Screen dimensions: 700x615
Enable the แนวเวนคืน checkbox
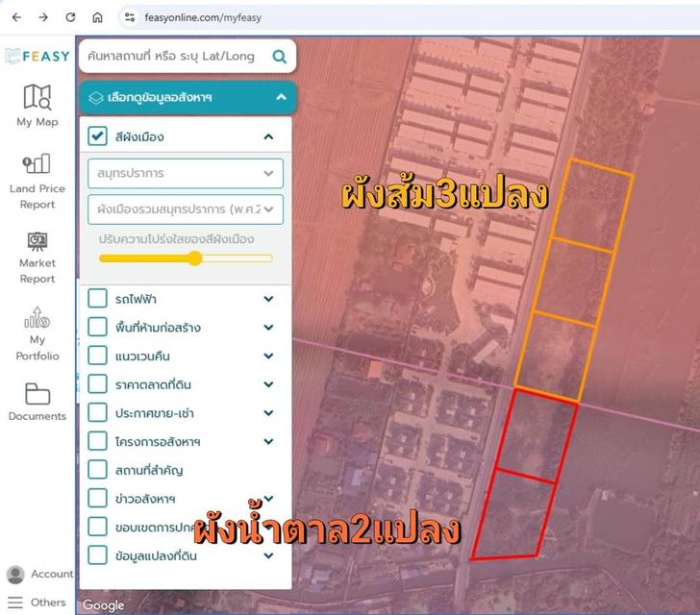coord(97,356)
